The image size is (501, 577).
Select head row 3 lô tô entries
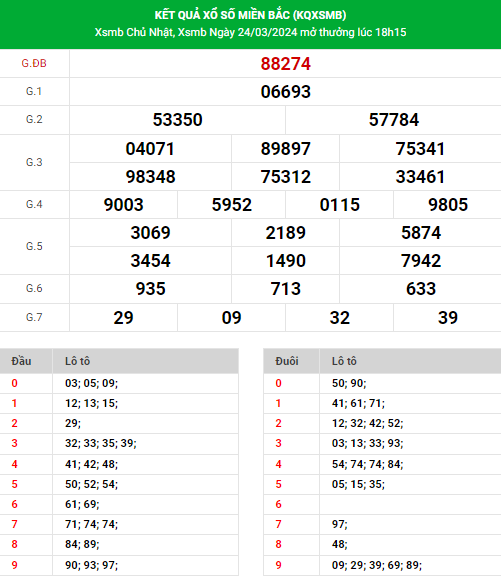(x=101, y=443)
